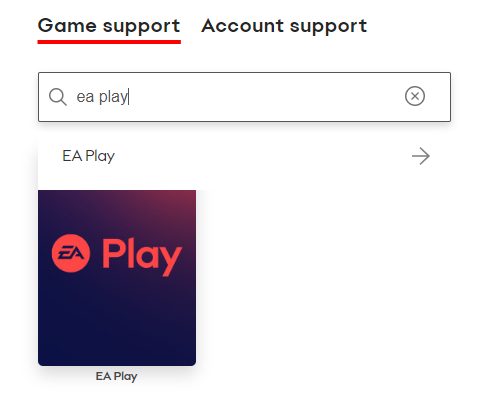Focus the search box containing ea play
Viewport: 479px width, 403px height.
(x=244, y=97)
